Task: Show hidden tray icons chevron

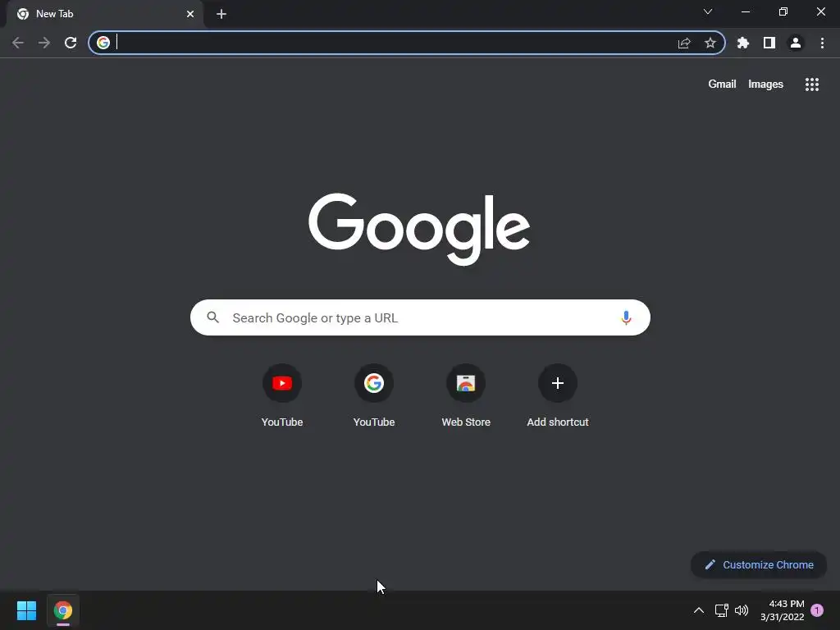Action: tap(699, 610)
